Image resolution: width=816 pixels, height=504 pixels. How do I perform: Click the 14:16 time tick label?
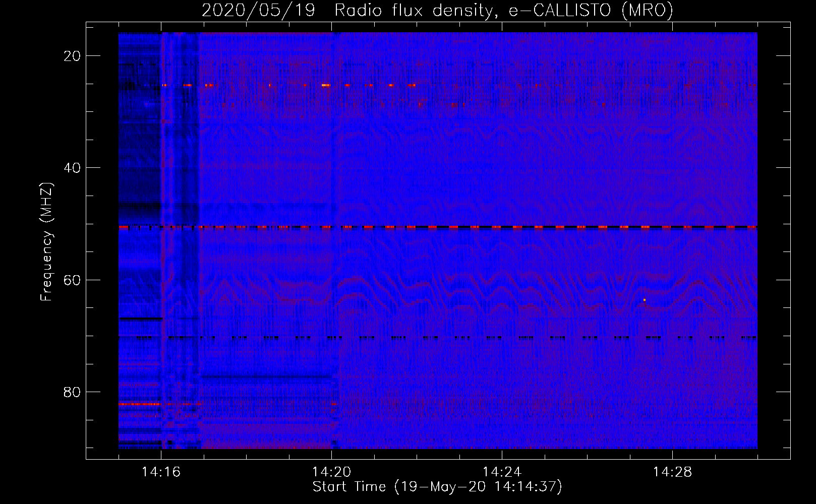pyautogui.click(x=161, y=472)
